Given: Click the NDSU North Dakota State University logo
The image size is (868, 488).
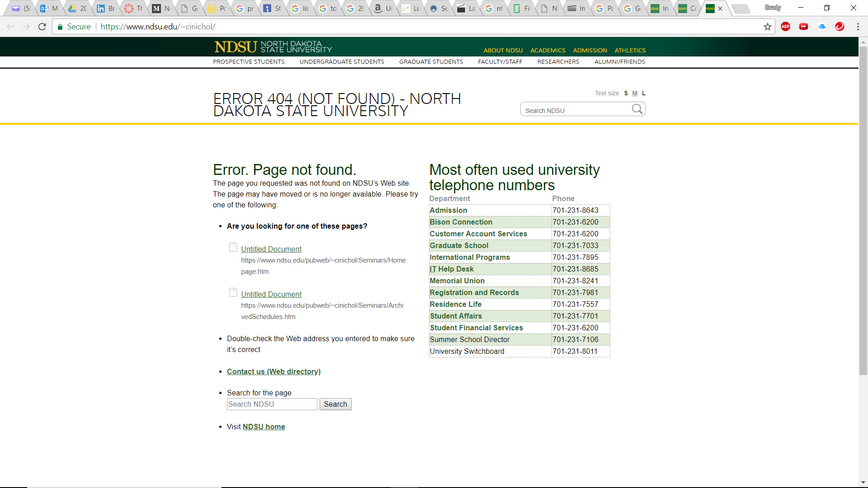Looking at the screenshot, I should click(273, 47).
